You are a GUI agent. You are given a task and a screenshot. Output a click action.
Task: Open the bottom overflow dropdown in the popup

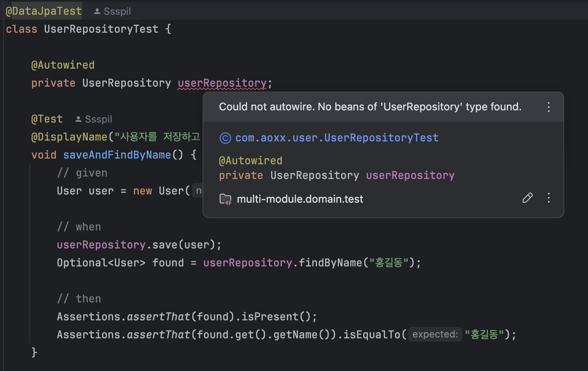(548, 198)
